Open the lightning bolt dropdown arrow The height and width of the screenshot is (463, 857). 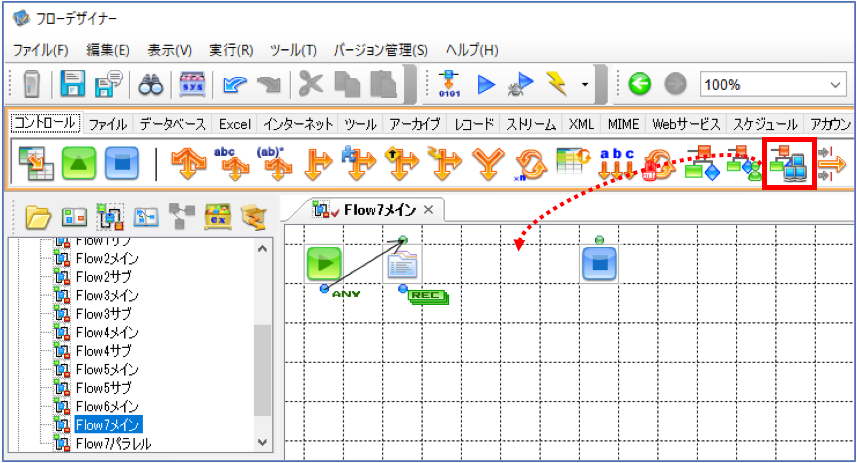pyautogui.click(x=585, y=85)
